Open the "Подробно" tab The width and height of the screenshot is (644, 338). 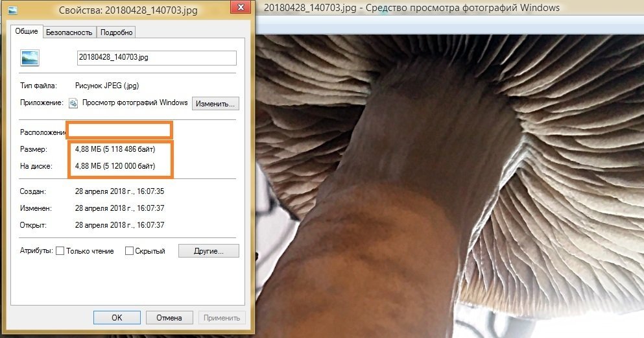(116, 32)
